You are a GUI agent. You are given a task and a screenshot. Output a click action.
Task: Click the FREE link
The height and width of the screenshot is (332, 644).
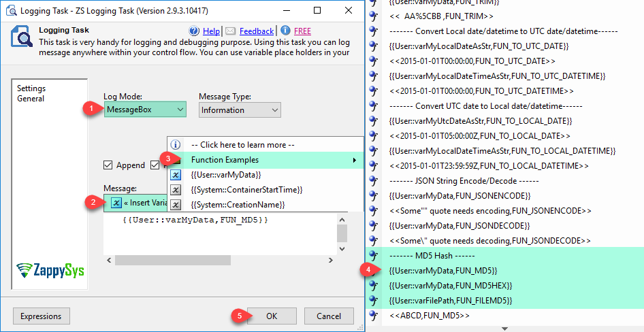[303, 31]
